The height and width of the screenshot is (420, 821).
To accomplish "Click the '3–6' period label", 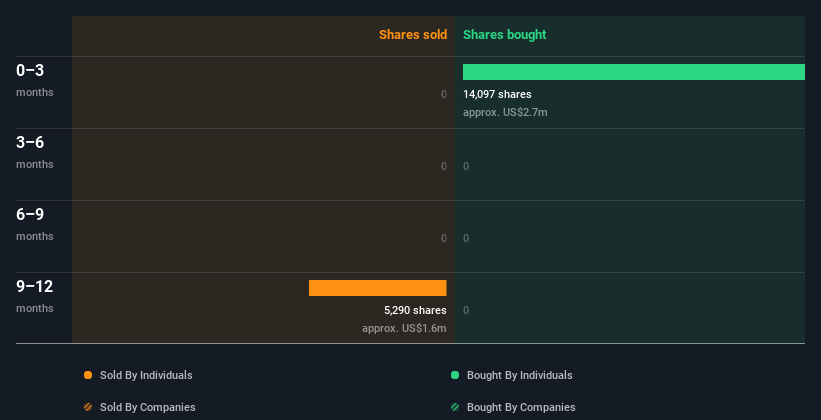I will coord(30,142).
